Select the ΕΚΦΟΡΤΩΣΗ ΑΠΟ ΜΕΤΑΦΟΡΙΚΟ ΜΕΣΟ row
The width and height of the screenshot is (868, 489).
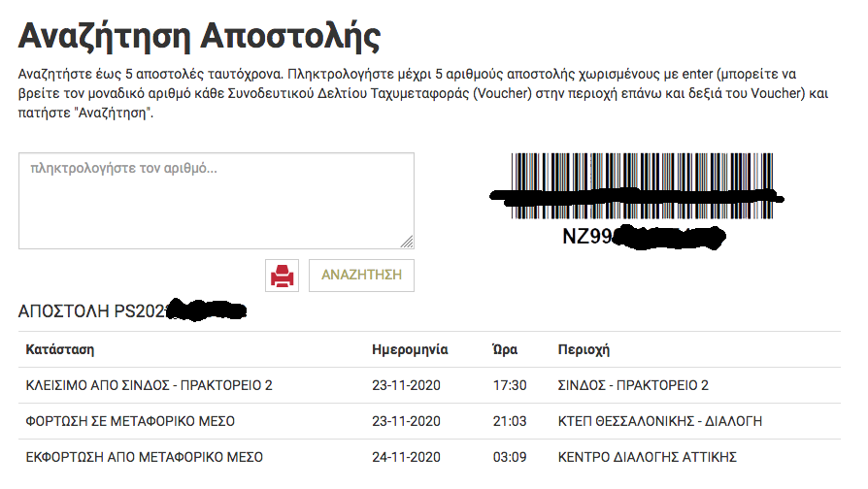tap(144, 457)
